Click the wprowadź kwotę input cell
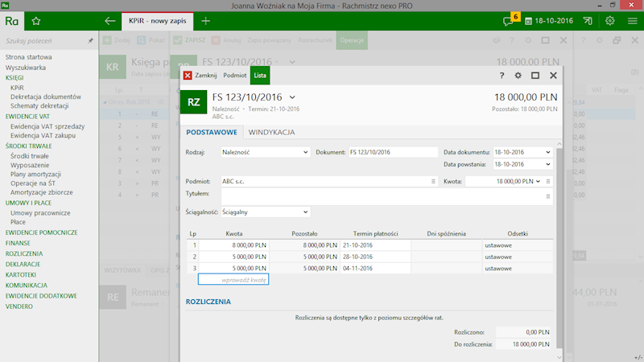Screen dimensions: 644x362 pyautogui.click(x=233, y=279)
